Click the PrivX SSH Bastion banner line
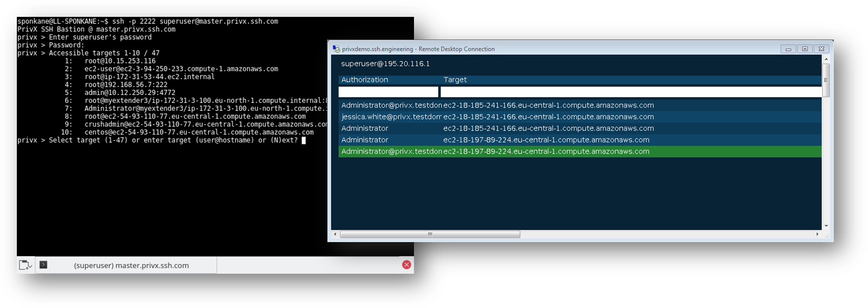 (96, 30)
